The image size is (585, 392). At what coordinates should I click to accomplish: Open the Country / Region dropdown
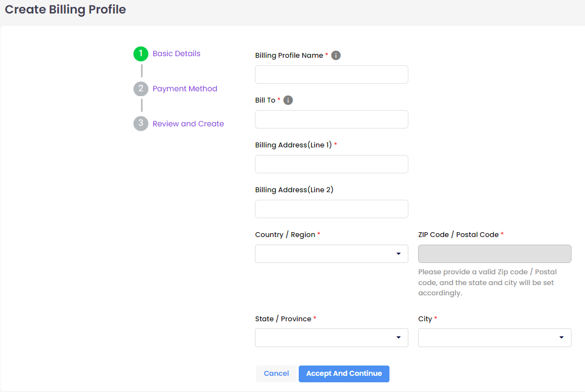point(331,254)
